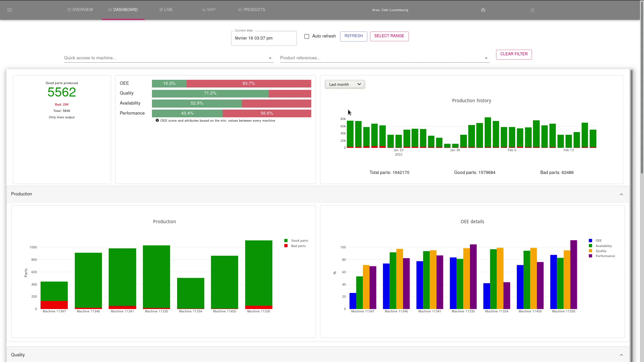Toggle the blue OEE legend marker

(x=590, y=241)
